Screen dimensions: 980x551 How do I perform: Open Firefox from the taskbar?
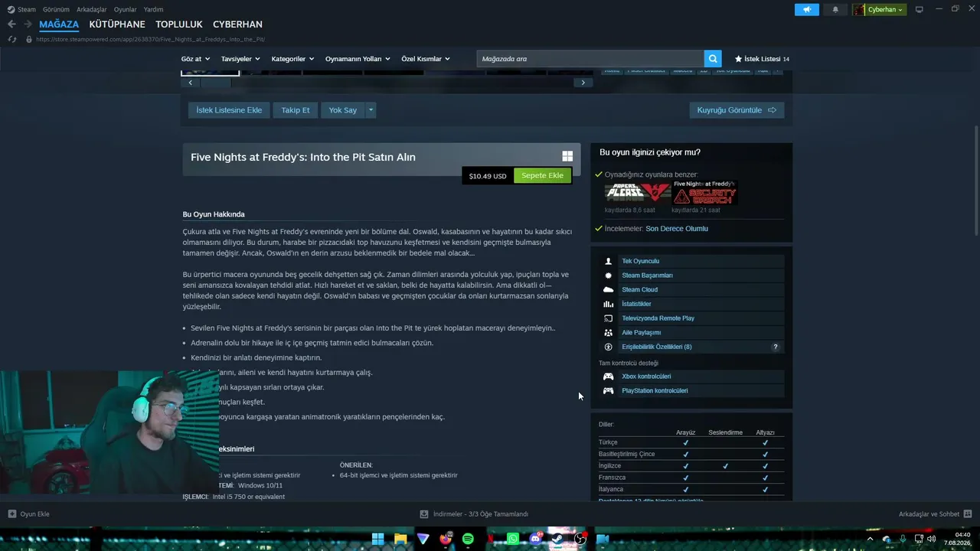(x=446, y=539)
